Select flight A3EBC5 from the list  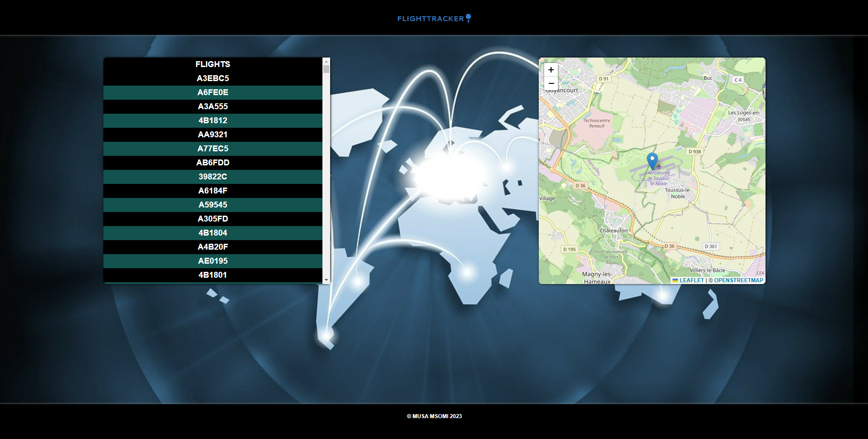click(x=213, y=78)
